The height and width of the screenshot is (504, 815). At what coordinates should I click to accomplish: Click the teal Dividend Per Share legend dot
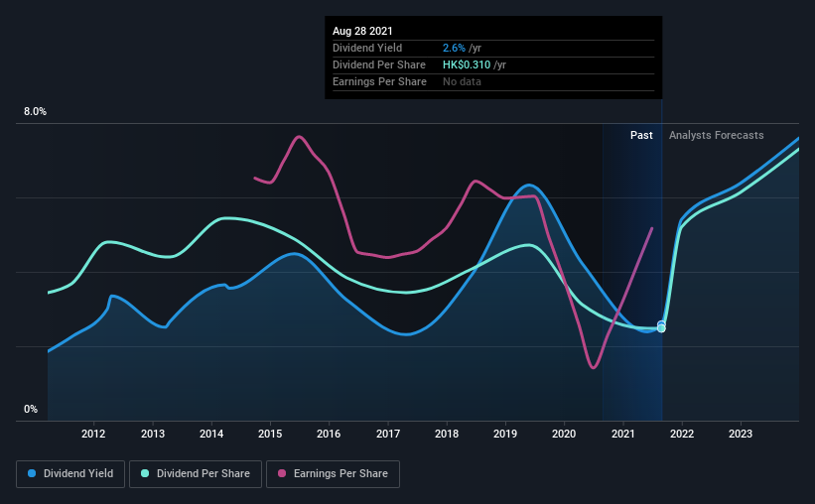coord(145,473)
